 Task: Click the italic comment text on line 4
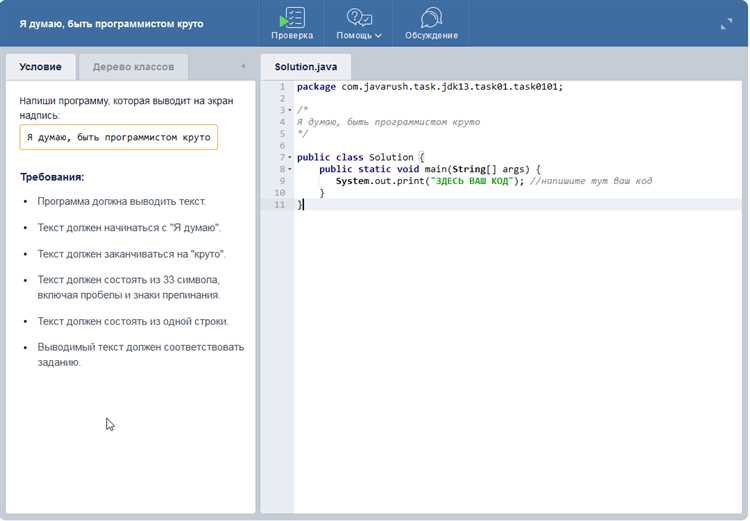pyautogui.click(x=388, y=122)
